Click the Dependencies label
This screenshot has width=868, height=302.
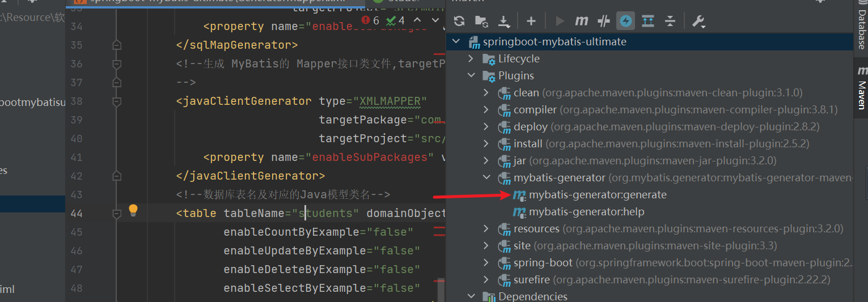pyautogui.click(x=533, y=296)
